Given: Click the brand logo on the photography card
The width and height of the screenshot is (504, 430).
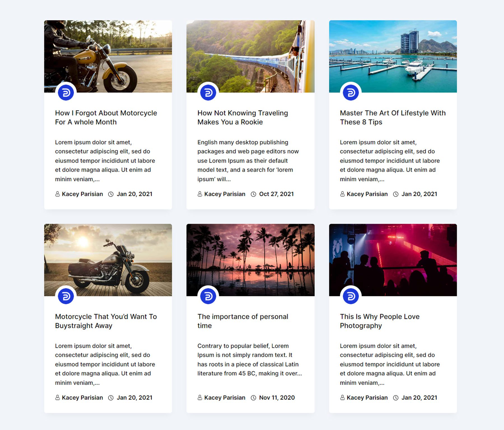Looking at the screenshot, I should (x=351, y=296).
